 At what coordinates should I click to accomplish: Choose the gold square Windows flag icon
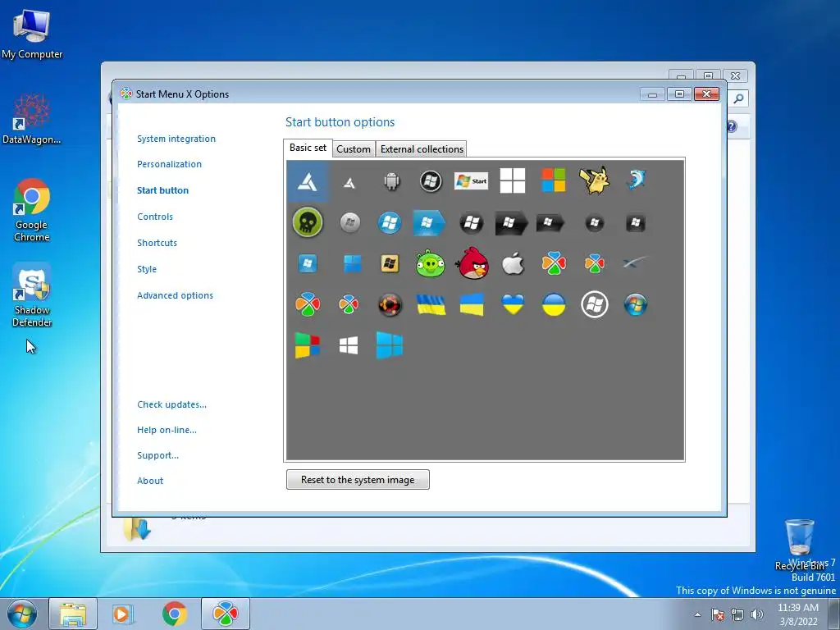pos(390,263)
